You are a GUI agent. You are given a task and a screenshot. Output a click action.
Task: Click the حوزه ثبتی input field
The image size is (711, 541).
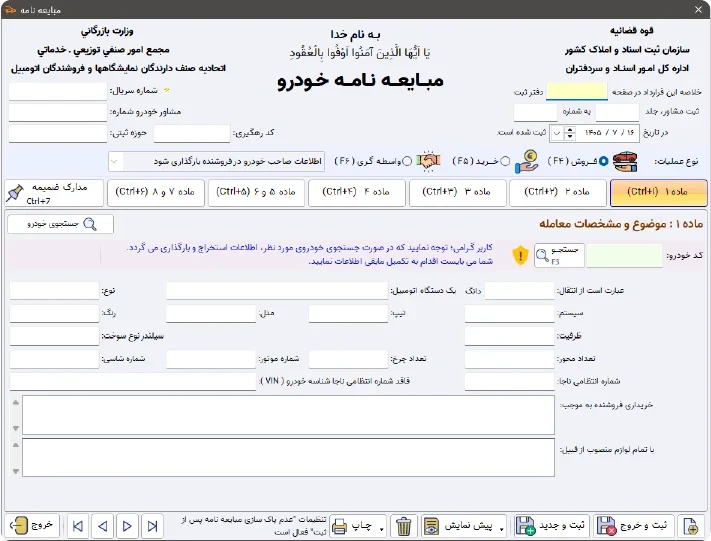(x=58, y=133)
